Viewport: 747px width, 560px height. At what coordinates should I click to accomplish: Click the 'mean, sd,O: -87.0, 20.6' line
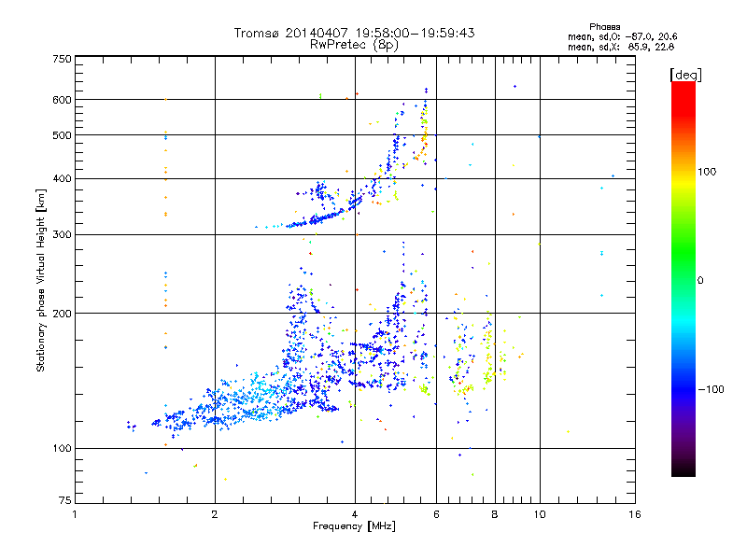point(622,36)
